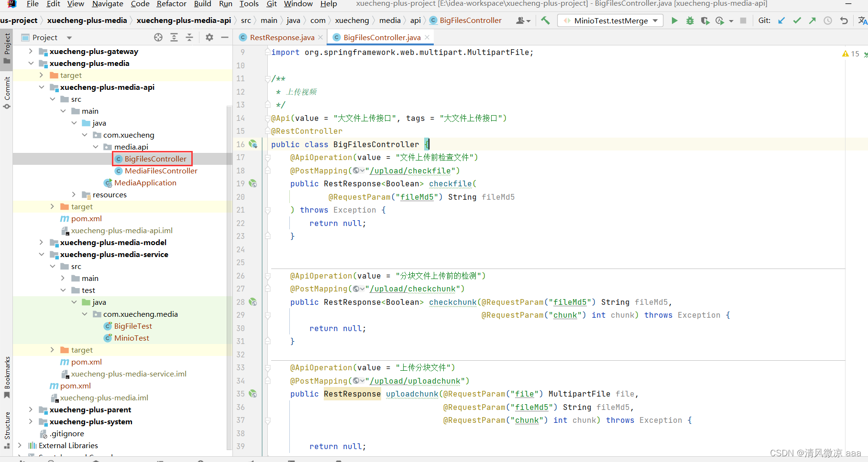Open /upload/checkchunk mapping URL link
This screenshot has width=868, height=462.
412,289
